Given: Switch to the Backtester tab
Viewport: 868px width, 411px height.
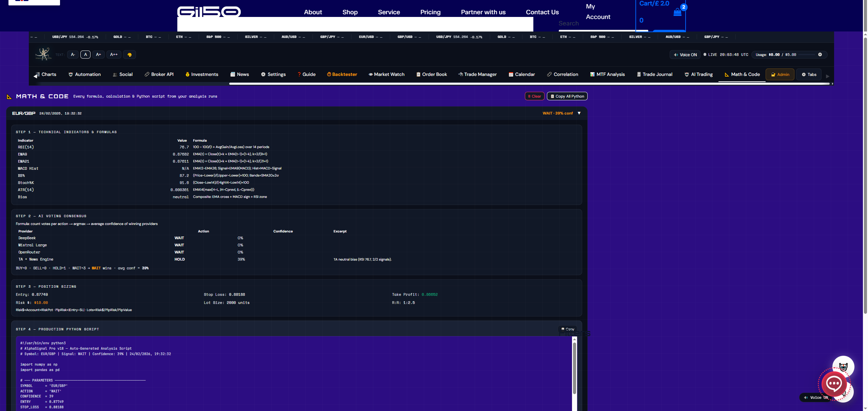Looking at the screenshot, I should (342, 75).
